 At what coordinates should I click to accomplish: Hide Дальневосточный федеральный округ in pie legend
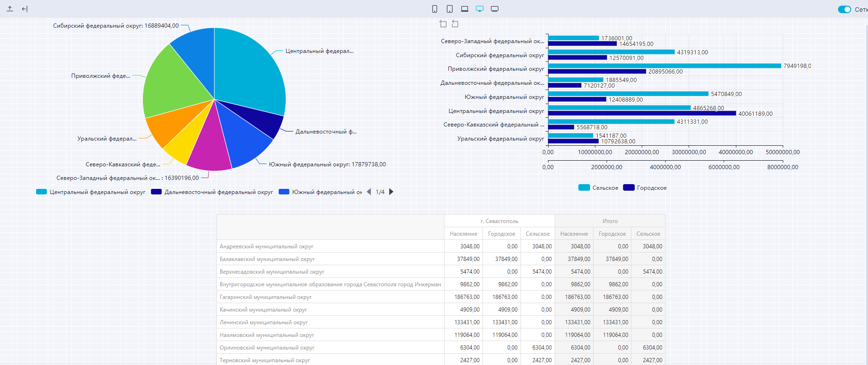pyautogui.click(x=218, y=192)
